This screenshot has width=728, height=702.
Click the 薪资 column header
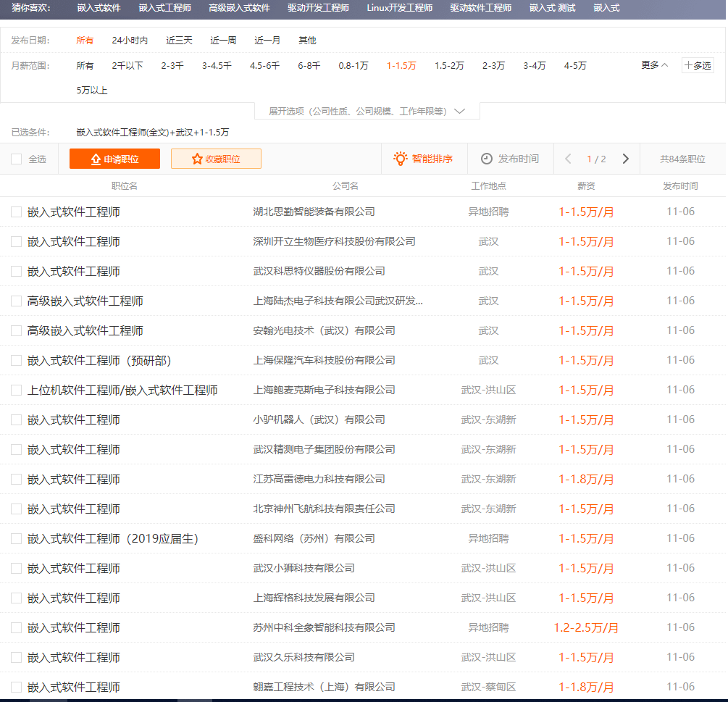coord(586,185)
